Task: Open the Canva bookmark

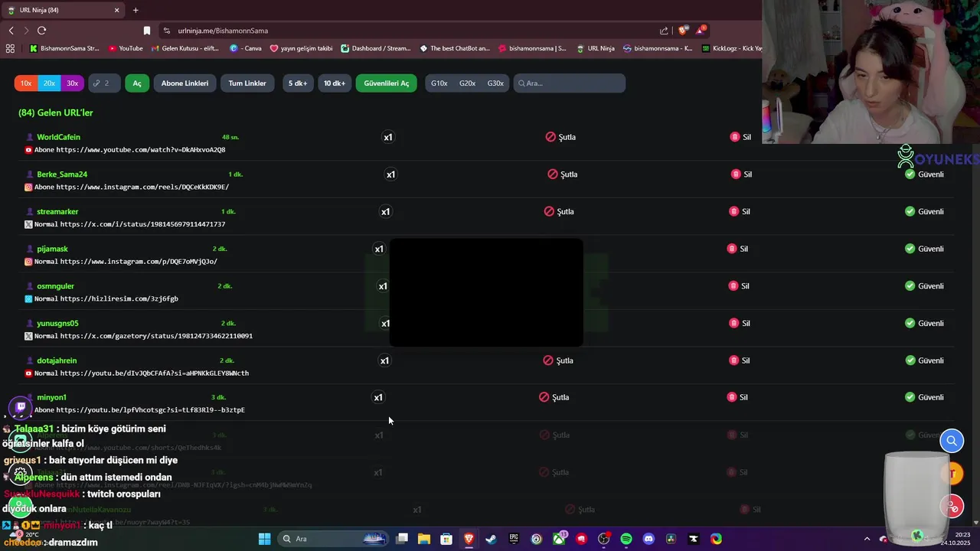Action: (x=246, y=48)
